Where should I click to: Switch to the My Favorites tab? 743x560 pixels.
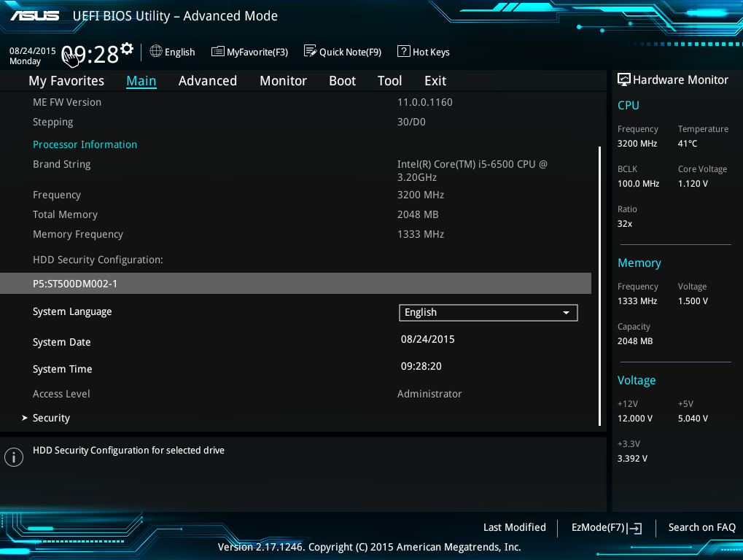[x=66, y=81]
